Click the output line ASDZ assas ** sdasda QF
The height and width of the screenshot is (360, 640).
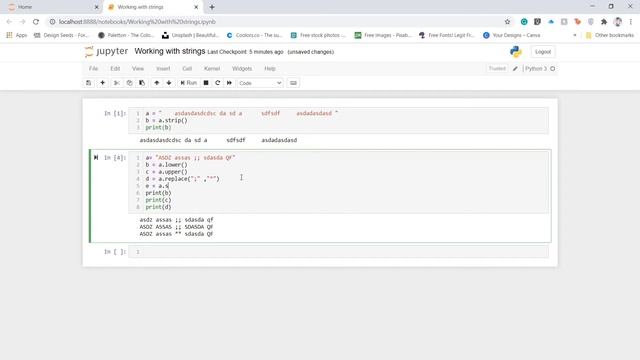click(176, 234)
